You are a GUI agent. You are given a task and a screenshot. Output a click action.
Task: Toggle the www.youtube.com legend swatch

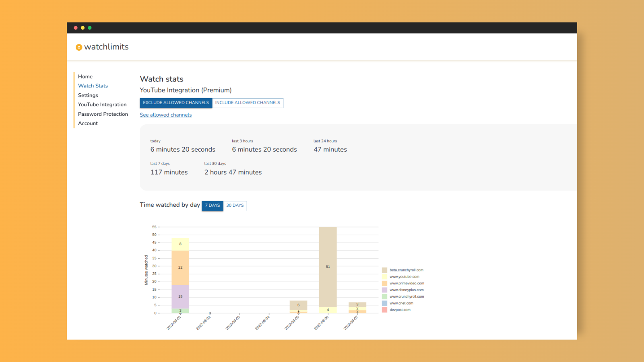(x=384, y=277)
